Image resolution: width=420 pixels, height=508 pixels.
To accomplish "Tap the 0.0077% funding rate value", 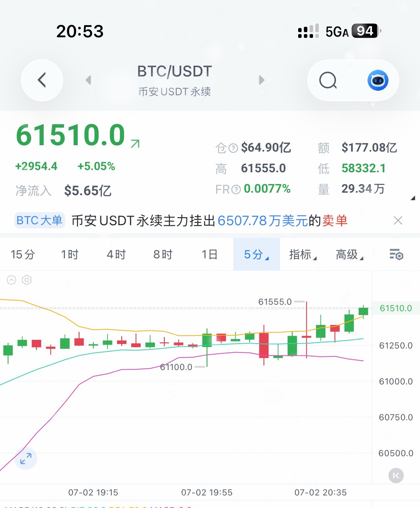I will click(267, 189).
